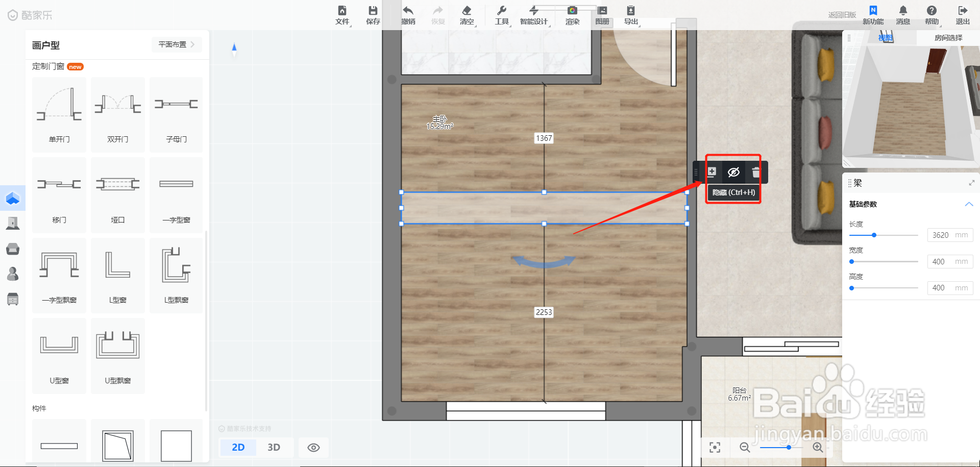The image size is (980, 467).
Task: Hide the selected beam with eye icon
Action: [733, 173]
